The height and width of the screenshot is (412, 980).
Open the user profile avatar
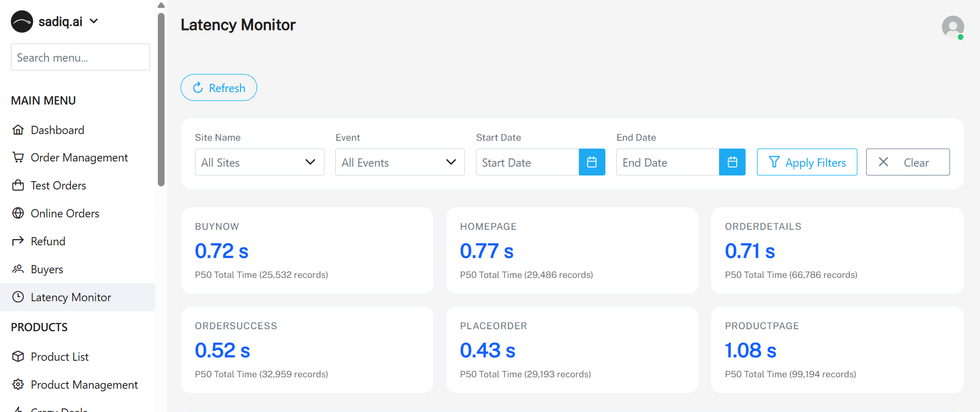953,27
